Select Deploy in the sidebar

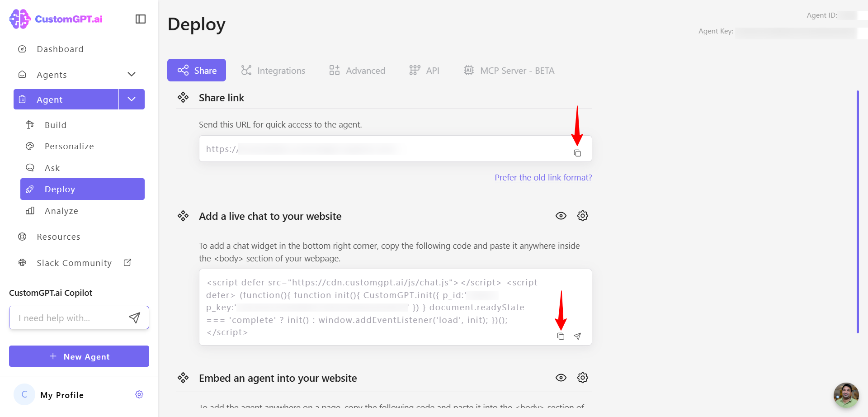(x=82, y=189)
